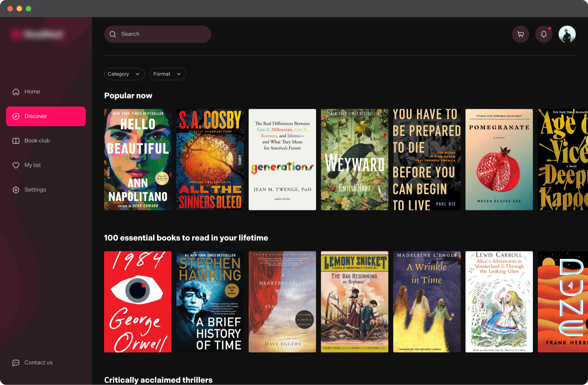The width and height of the screenshot is (588, 385).
Task: Click the Popular now heading
Action: click(x=128, y=96)
